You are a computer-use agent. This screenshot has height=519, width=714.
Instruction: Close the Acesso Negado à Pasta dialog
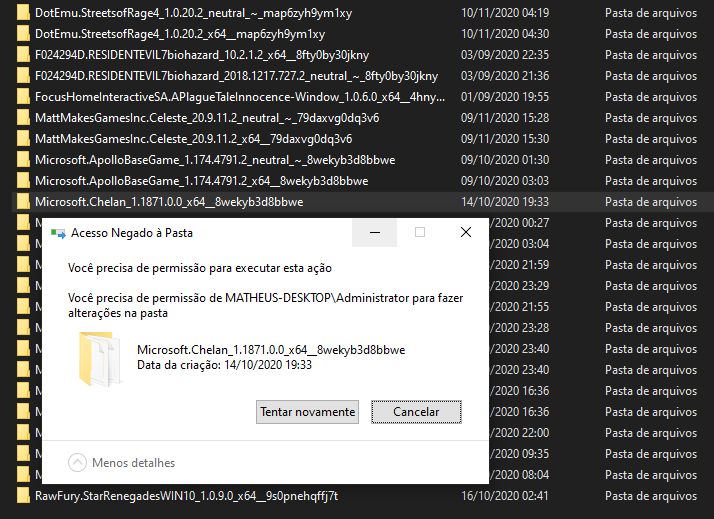(x=466, y=232)
